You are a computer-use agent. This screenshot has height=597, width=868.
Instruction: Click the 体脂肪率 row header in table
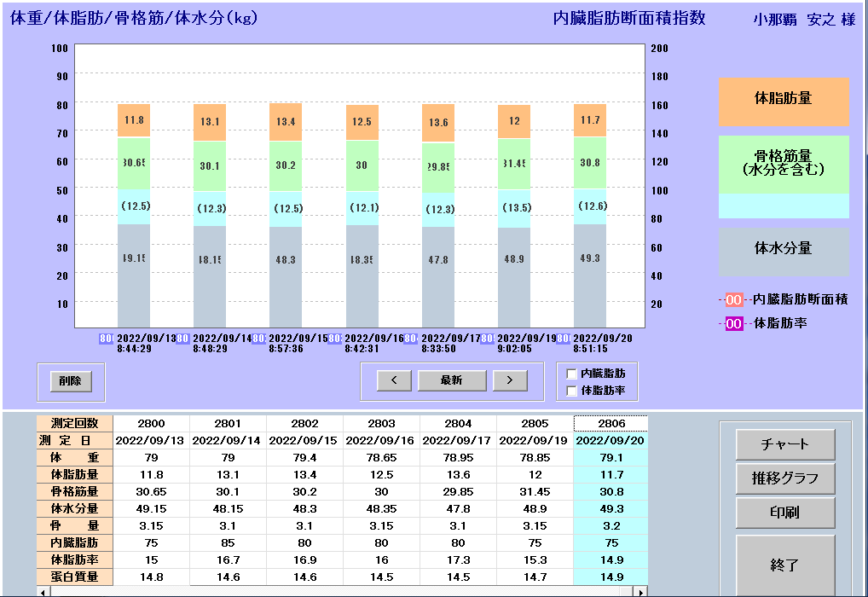tap(75, 559)
